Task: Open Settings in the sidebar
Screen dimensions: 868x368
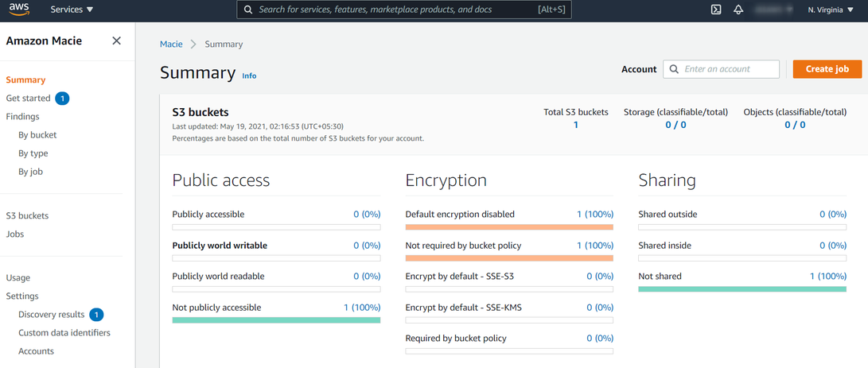Action: [x=22, y=296]
